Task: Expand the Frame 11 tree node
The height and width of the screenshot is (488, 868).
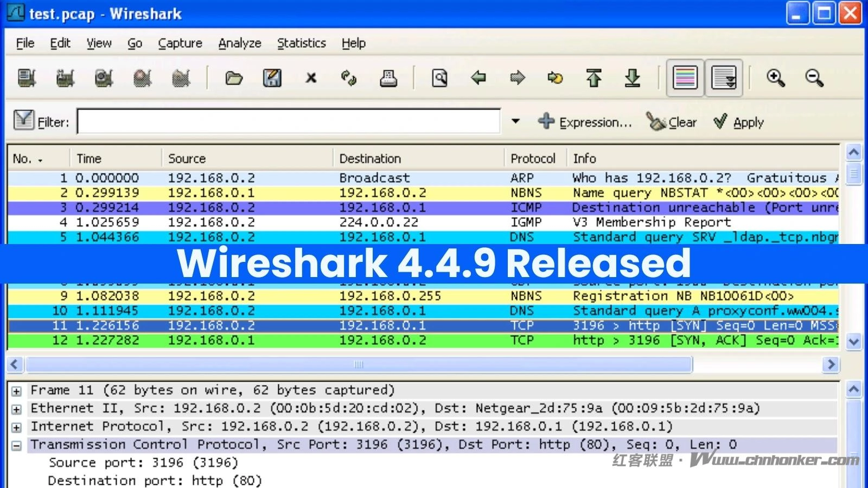Action: 17,391
